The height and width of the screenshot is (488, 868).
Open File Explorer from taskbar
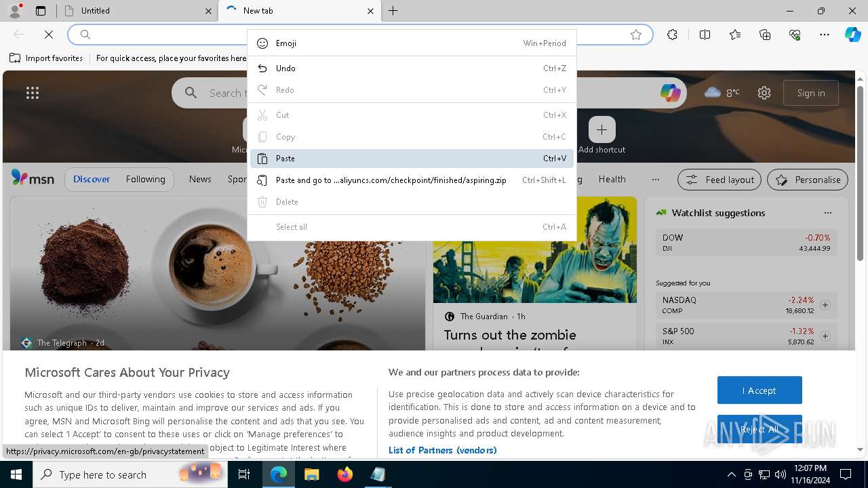pyautogui.click(x=311, y=474)
